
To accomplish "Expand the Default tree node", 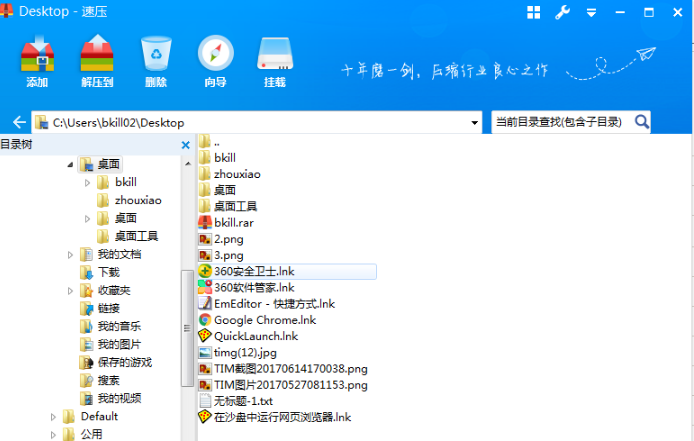I will (53, 417).
